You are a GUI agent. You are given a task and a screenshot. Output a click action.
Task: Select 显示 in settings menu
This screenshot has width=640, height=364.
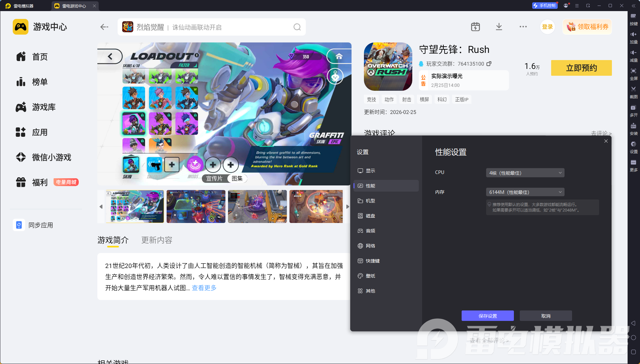pyautogui.click(x=370, y=171)
